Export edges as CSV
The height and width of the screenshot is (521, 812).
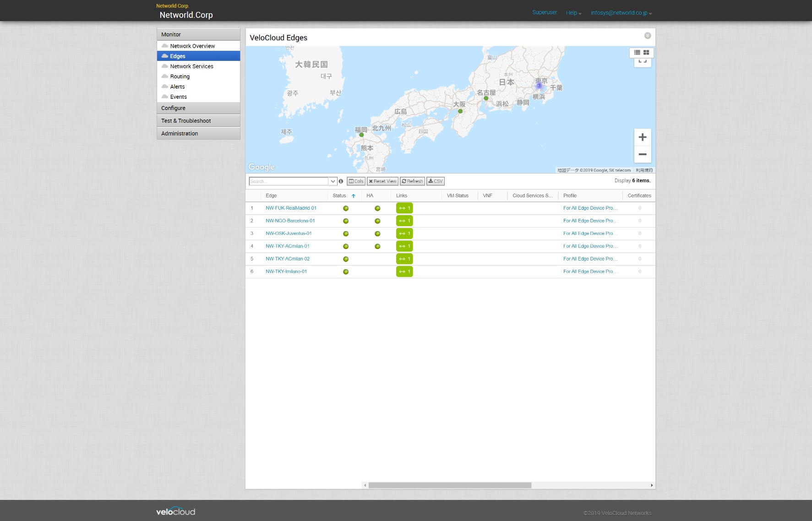pos(436,181)
